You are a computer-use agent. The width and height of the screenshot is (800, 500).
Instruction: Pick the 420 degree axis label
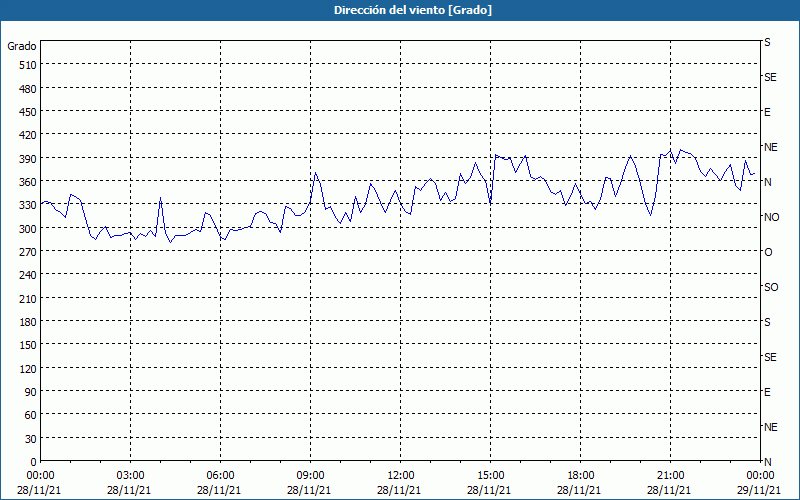[28, 135]
